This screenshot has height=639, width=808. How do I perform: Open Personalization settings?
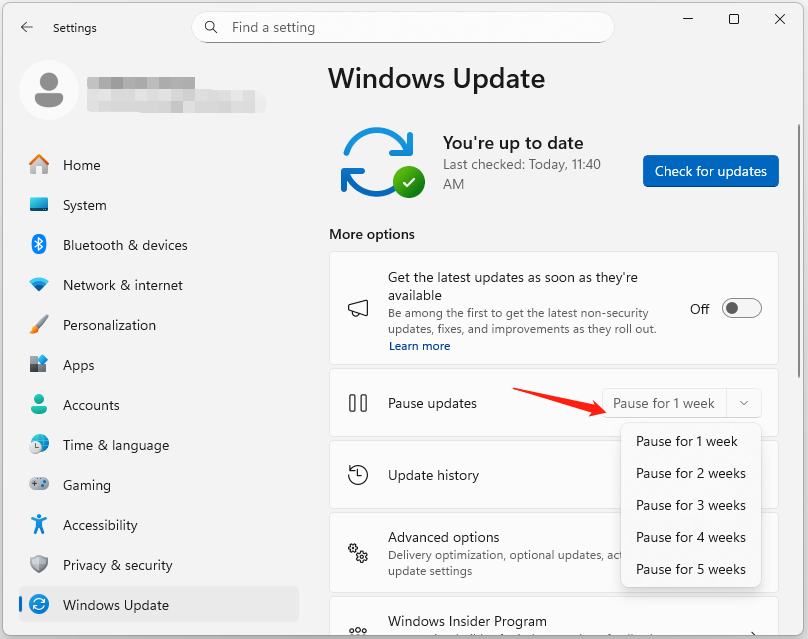110,325
